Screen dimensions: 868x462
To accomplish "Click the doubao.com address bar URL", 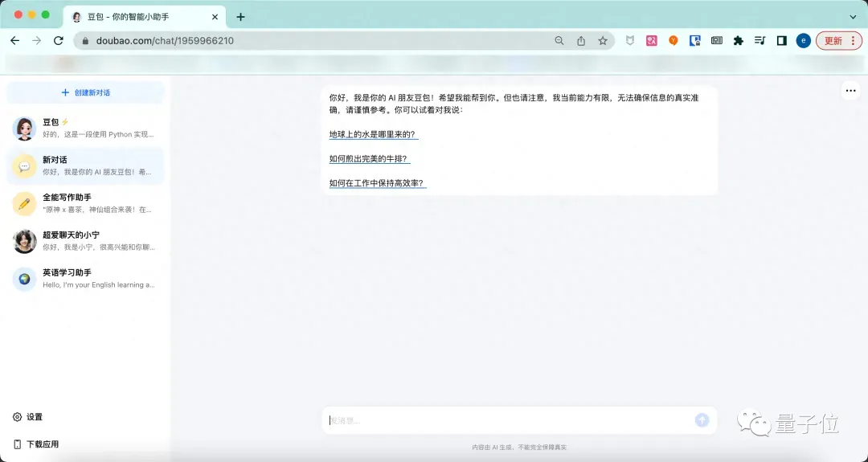I will click(x=165, y=40).
